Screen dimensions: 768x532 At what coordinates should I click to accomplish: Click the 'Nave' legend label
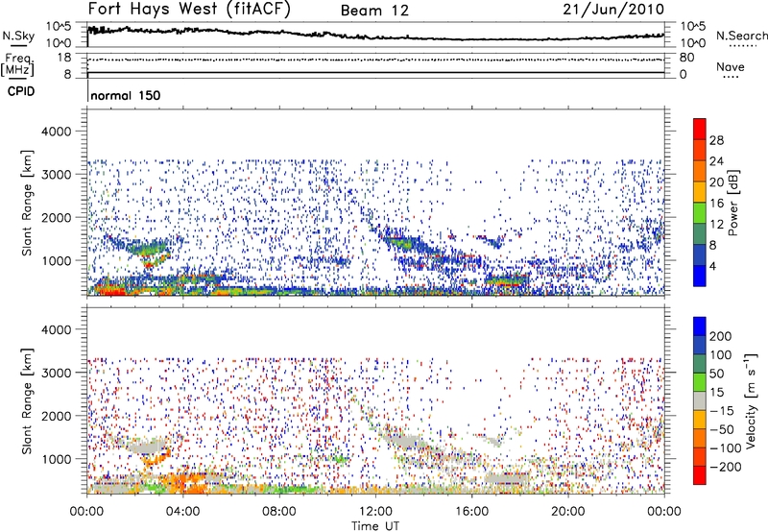tap(731, 66)
